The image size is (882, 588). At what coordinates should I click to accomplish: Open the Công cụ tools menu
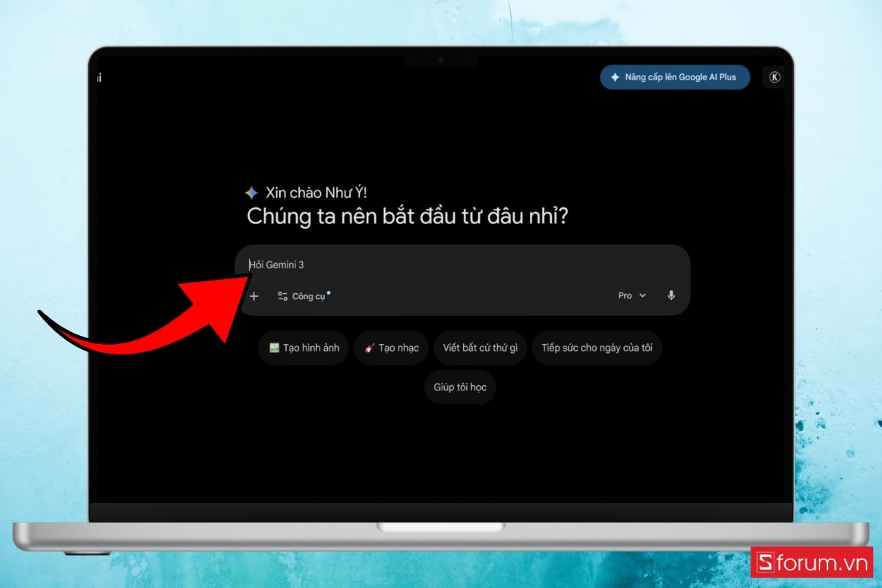(303, 296)
